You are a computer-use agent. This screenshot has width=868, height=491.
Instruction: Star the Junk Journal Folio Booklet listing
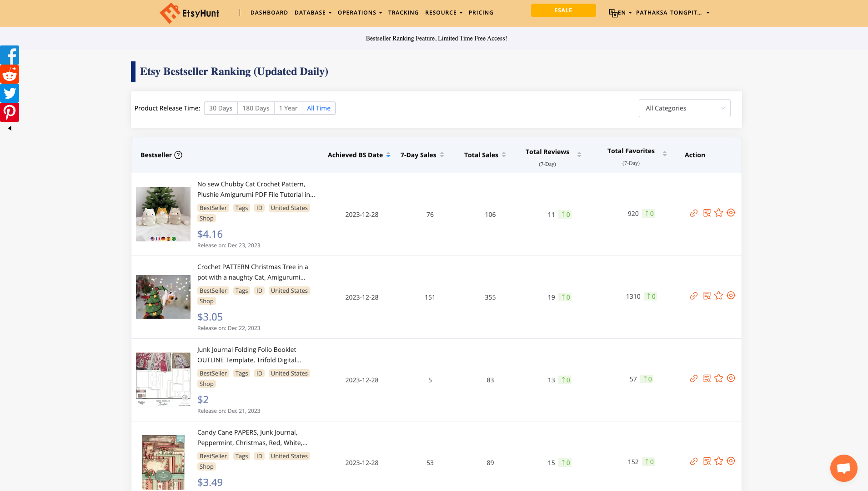(719, 378)
